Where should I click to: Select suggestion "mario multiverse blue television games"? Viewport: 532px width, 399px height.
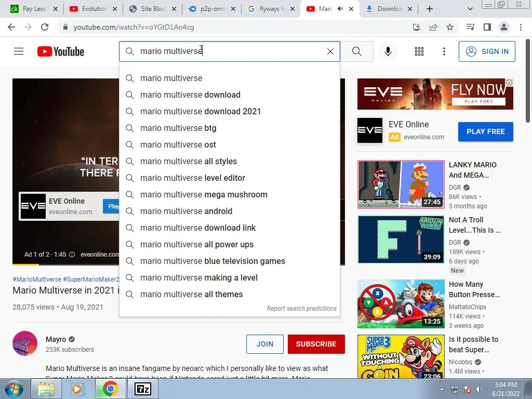click(229, 261)
